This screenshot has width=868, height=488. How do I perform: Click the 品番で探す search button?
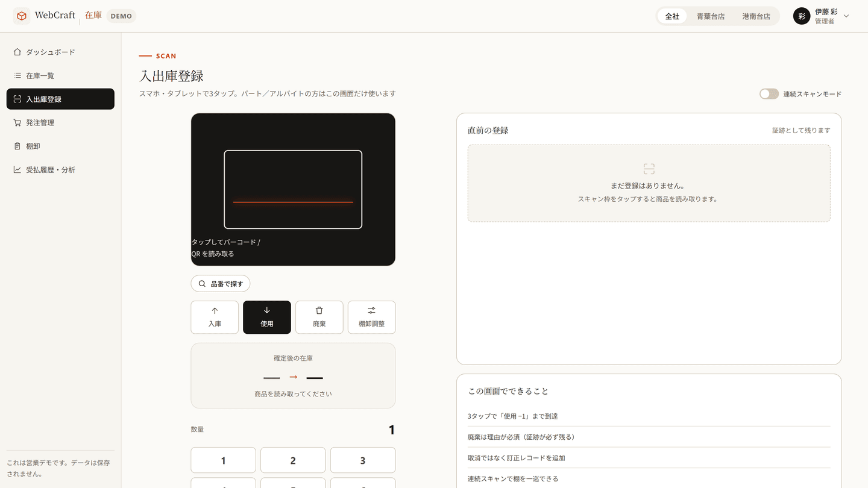tap(221, 284)
